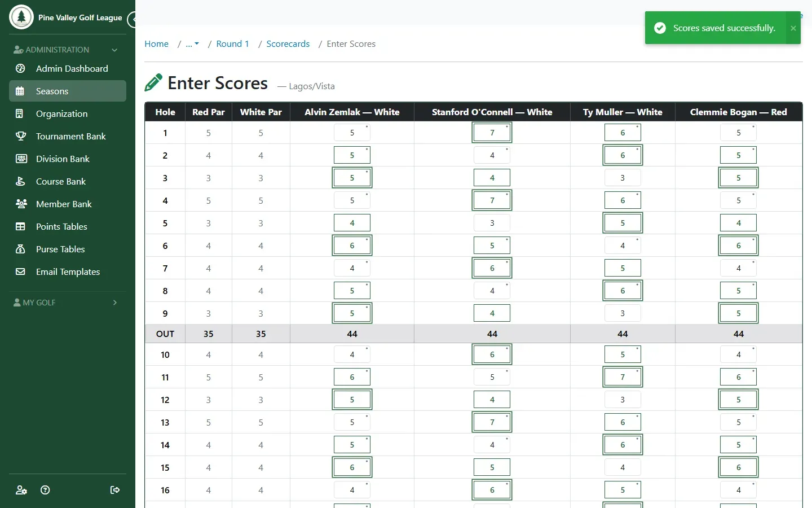Screen dimensions: 812x508
Task: Click the success checkmark icon in the toast
Action: (660, 28)
